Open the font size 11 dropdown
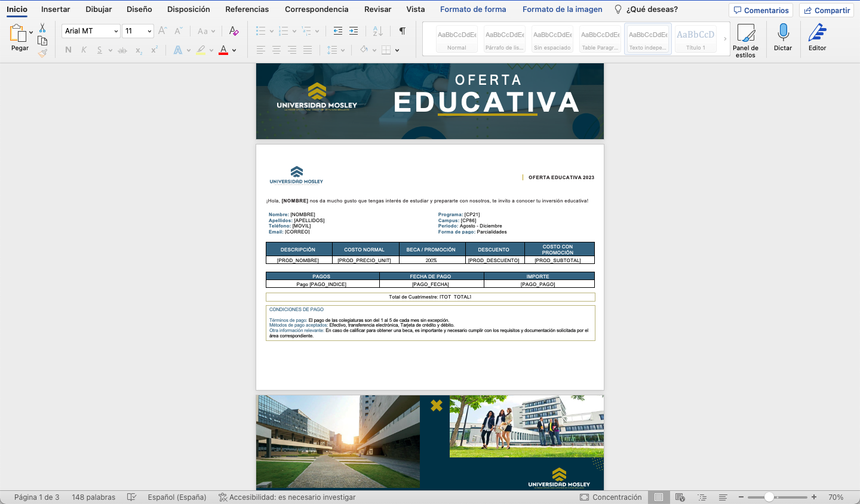860x504 pixels. 149,31
